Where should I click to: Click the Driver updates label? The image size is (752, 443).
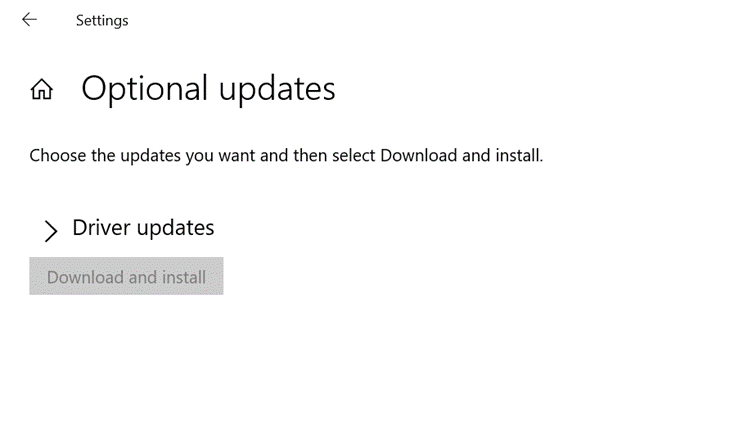pyautogui.click(x=143, y=228)
